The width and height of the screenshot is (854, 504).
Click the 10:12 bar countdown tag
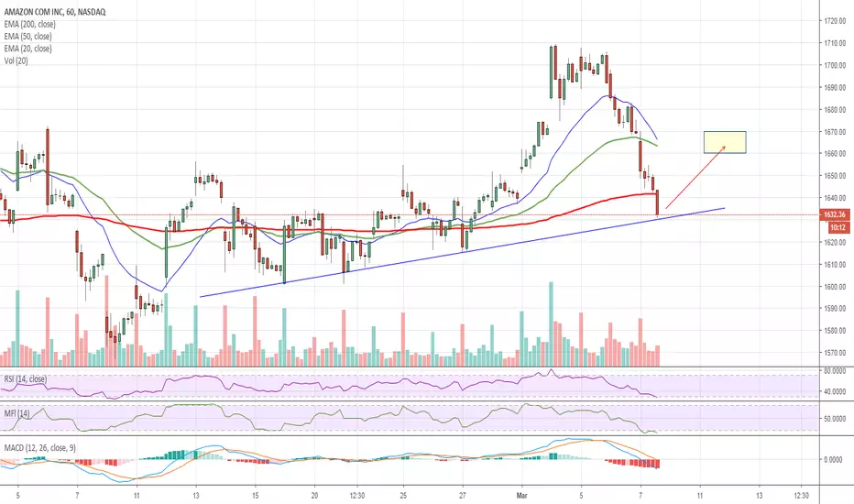(838, 227)
